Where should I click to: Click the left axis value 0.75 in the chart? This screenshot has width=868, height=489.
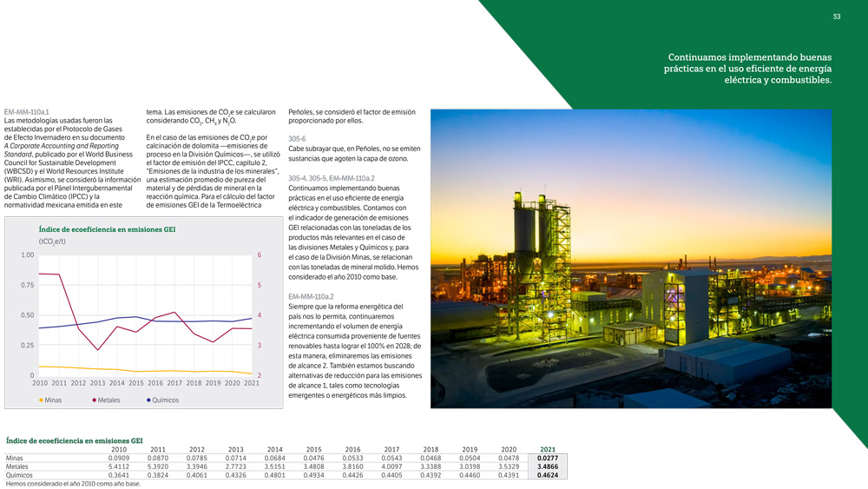[x=28, y=285]
